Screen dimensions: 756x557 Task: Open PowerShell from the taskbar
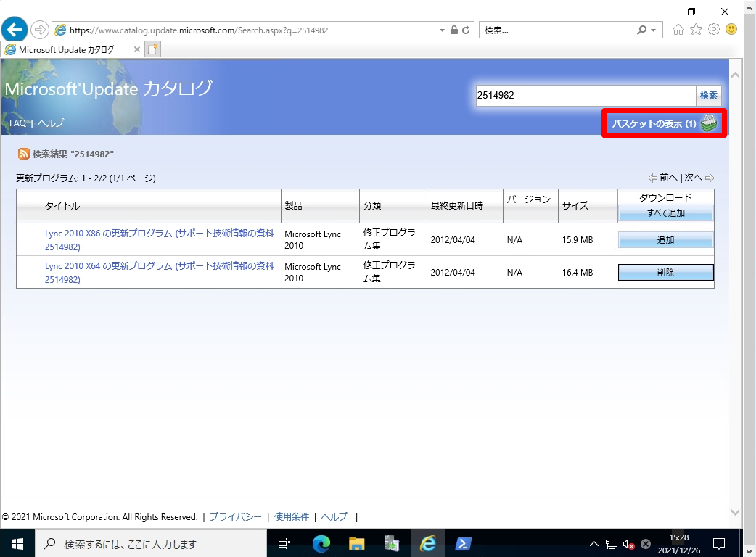pyautogui.click(x=464, y=544)
